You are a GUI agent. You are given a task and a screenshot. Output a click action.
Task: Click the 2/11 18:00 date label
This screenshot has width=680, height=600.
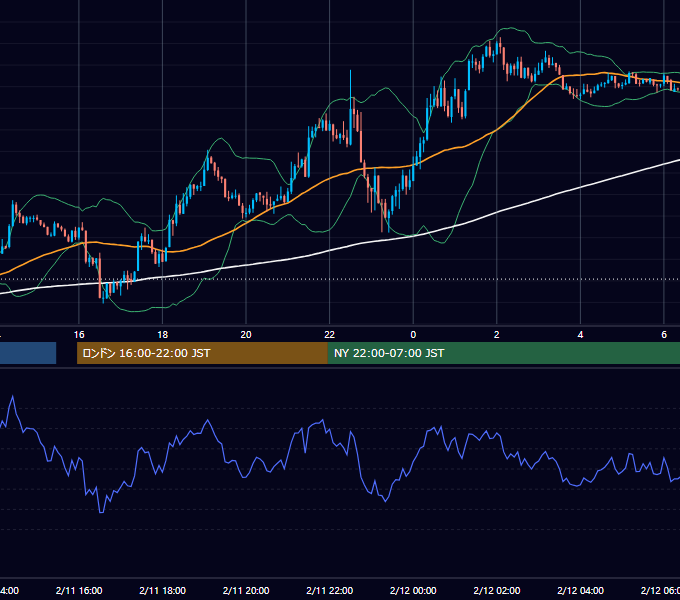pos(163,590)
